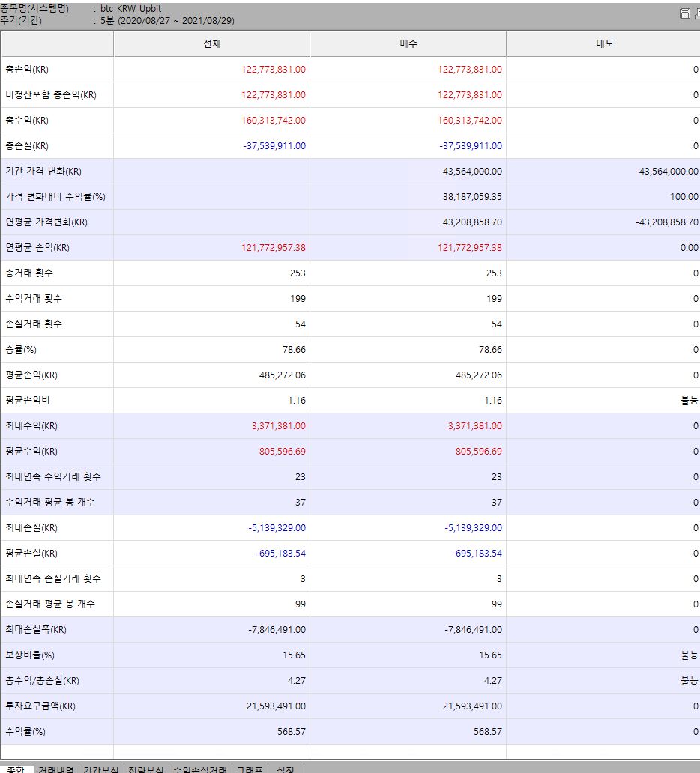Open the 설정 tab
Image resolution: width=700 pixels, height=773 pixels.
click(x=285, y=769)
